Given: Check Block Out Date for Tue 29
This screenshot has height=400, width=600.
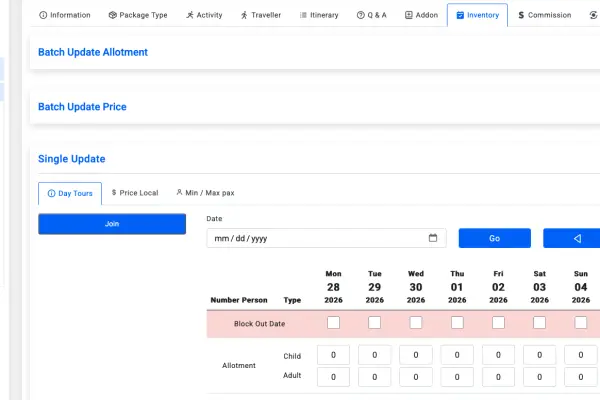Looking at the screenshot, I should 375,323.
